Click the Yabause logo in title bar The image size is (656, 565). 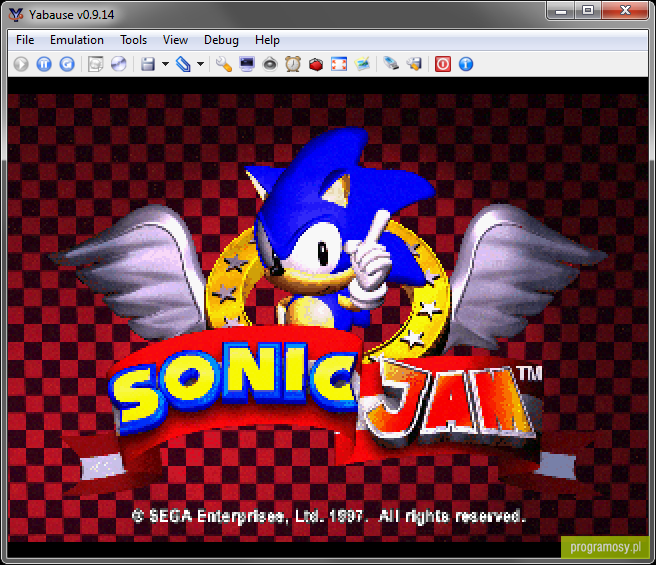pos(16,15)
